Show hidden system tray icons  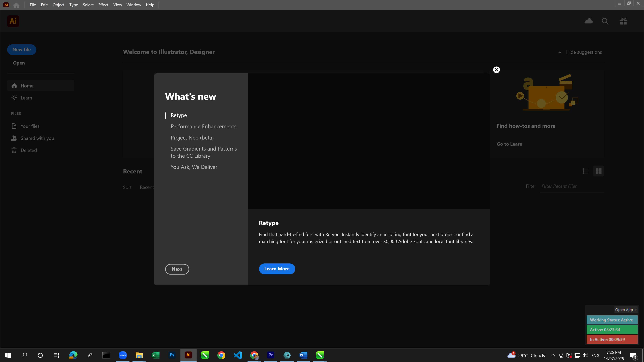tap(553, 355)
